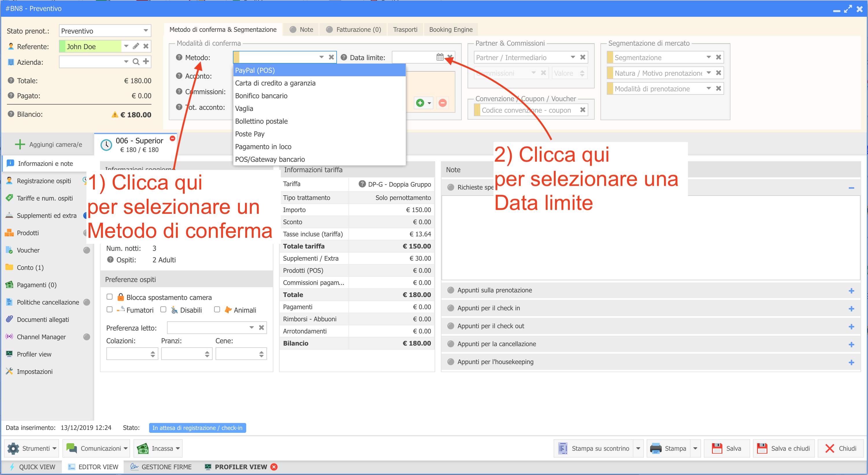Clear the Segmentazione field
The height and width of the screenshot is (475, 868).
tap(718, 57)
